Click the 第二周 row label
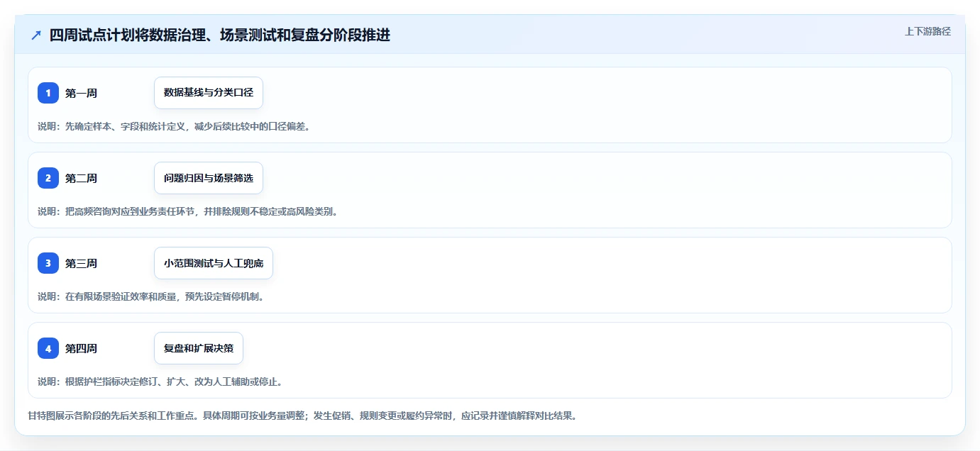This screenshot has height=451, width=980. tap(81, 178)
